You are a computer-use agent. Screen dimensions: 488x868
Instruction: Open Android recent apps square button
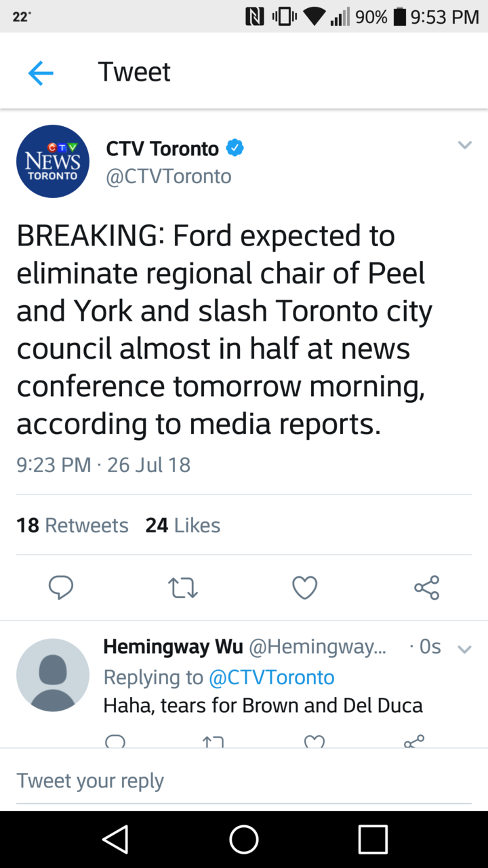click(x=373, y=840)
